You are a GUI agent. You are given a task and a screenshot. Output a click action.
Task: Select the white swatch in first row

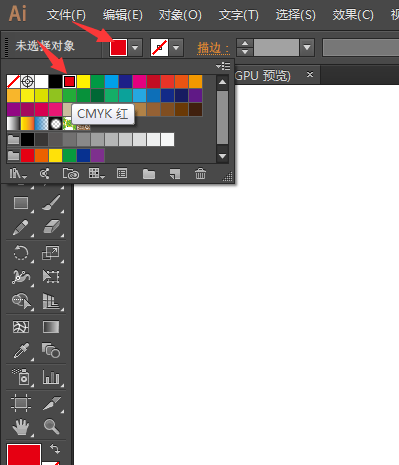(x=41, y=82)
